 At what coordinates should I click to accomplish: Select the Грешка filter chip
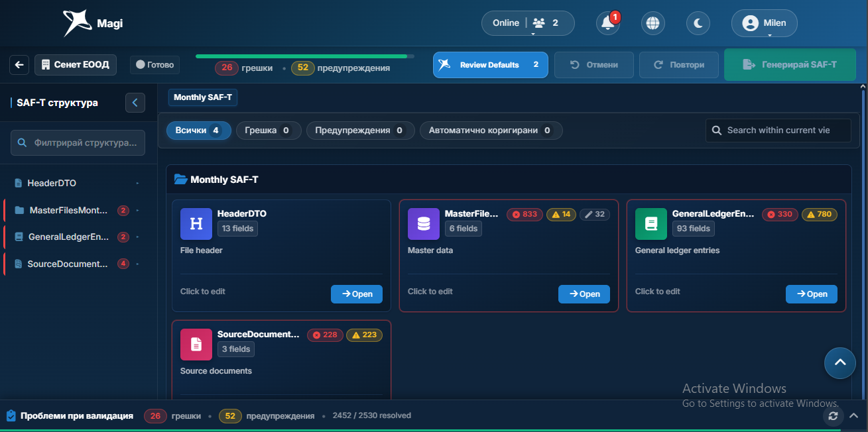(269, 131)
